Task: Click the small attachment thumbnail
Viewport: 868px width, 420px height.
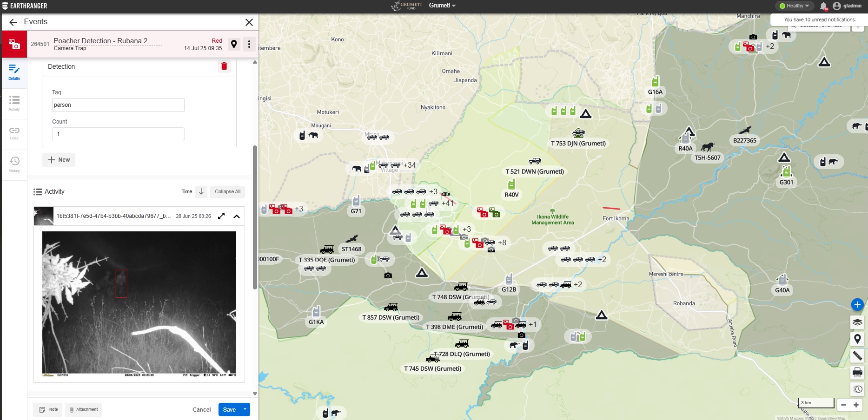Action: 44,216
